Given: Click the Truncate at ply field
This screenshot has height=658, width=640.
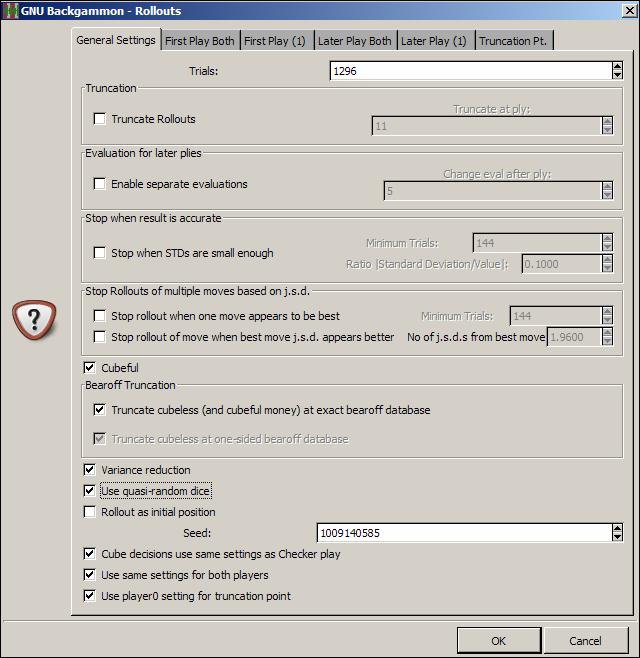Looking at the screenshot, I should tap(487, 126).
